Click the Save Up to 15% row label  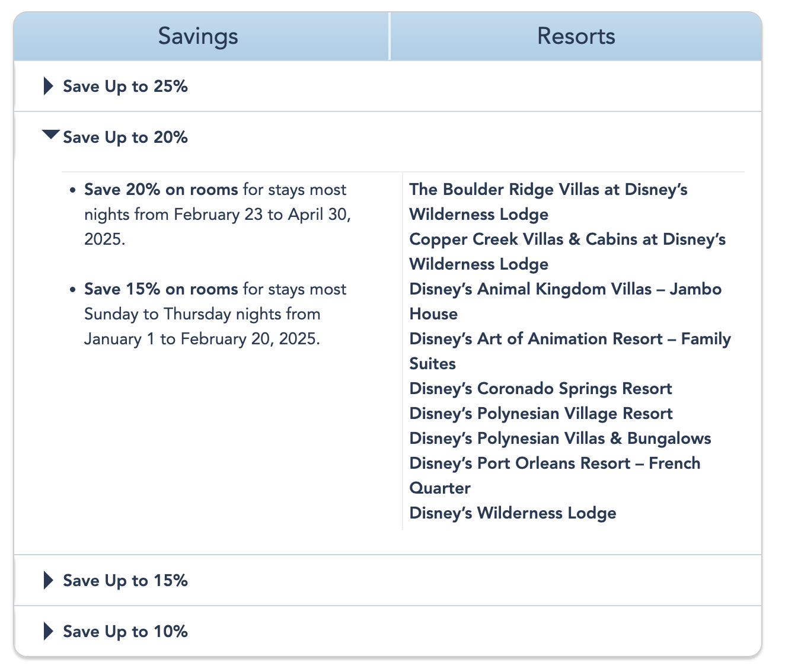[125, 581]
